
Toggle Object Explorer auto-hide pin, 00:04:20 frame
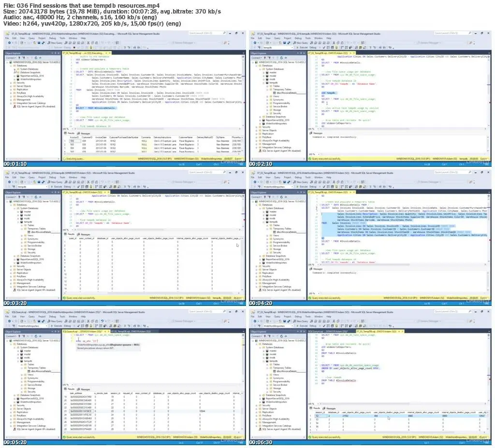pos(301,192)
